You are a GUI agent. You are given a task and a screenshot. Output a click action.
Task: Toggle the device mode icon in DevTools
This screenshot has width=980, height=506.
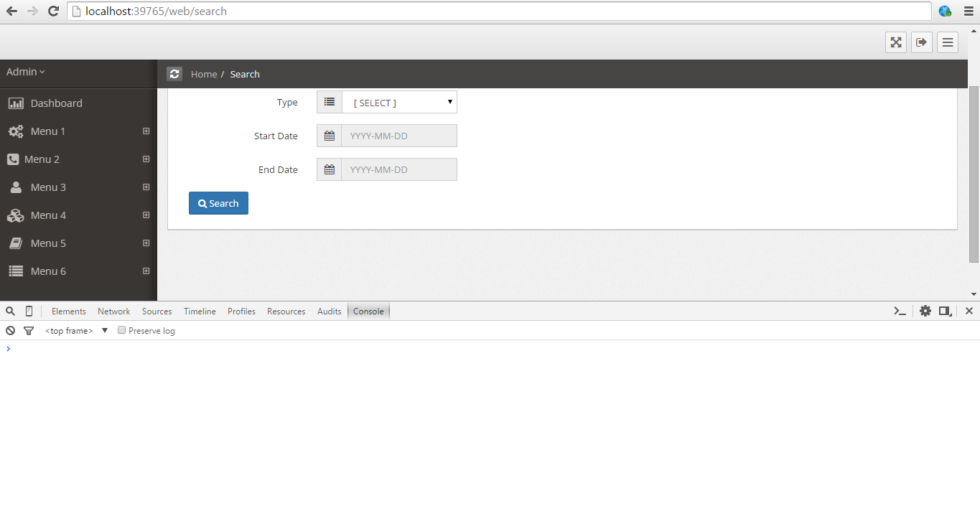point(28,311)
